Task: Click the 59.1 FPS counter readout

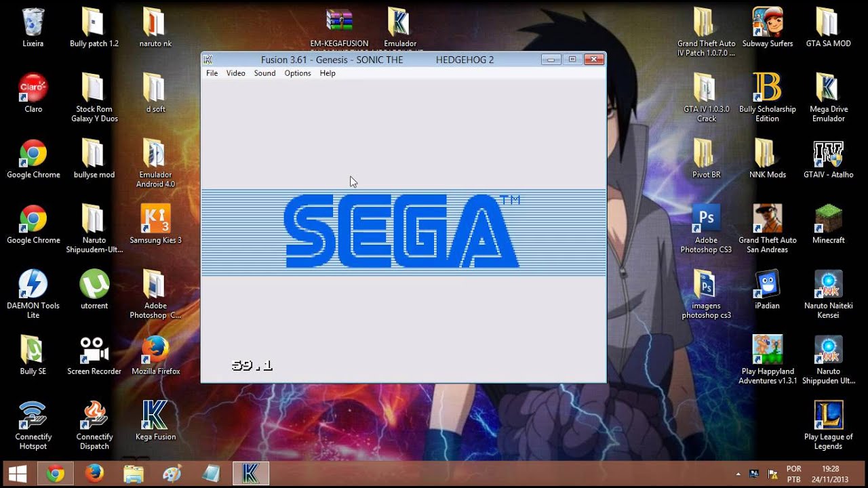Action: coord(252,365)
